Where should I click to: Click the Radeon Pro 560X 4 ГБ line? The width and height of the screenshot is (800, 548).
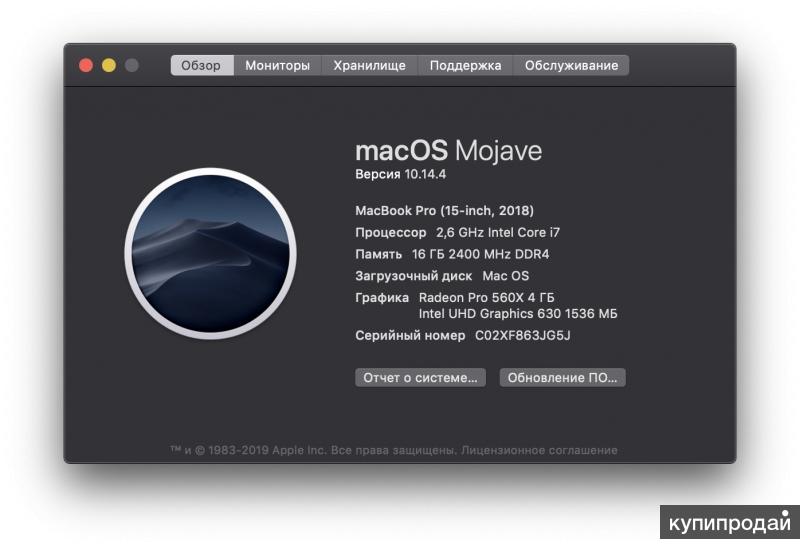(x=487, y=297)
